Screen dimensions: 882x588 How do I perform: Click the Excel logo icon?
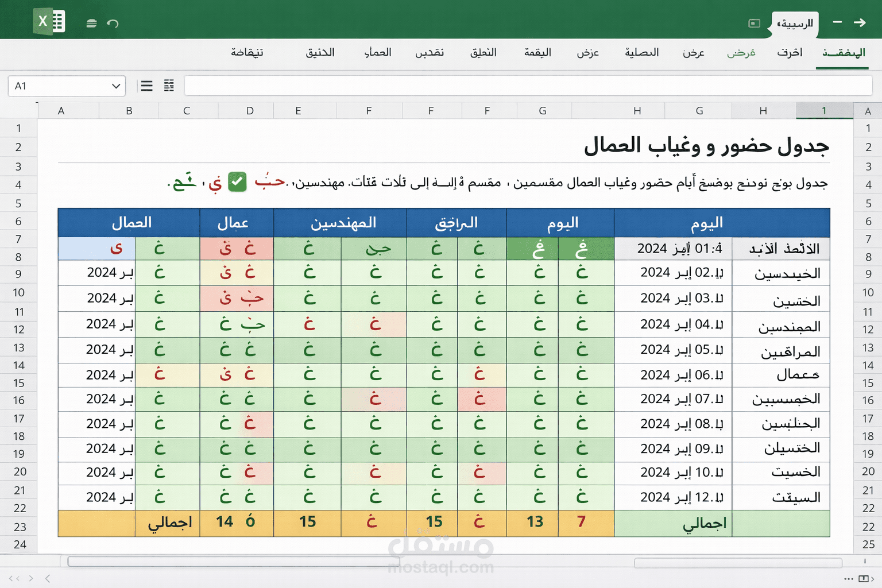tap(49, 22)
